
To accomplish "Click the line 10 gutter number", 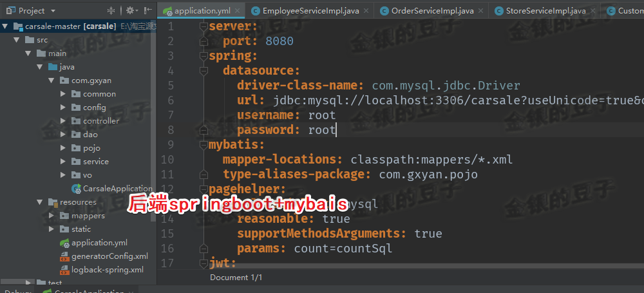I will (x=167, y=160).
